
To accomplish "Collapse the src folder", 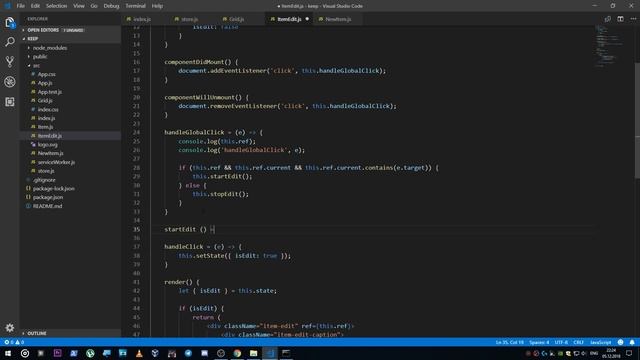I will [x=36, y=65].
